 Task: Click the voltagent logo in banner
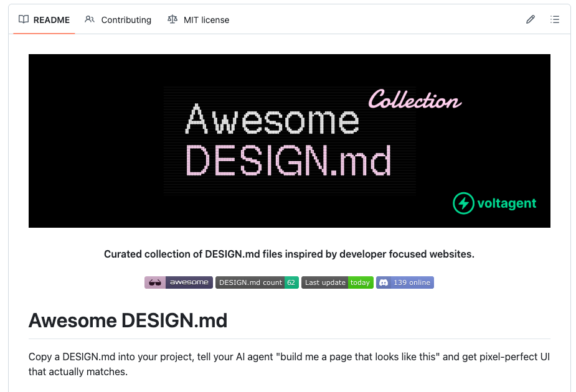(x=494, y=203)
